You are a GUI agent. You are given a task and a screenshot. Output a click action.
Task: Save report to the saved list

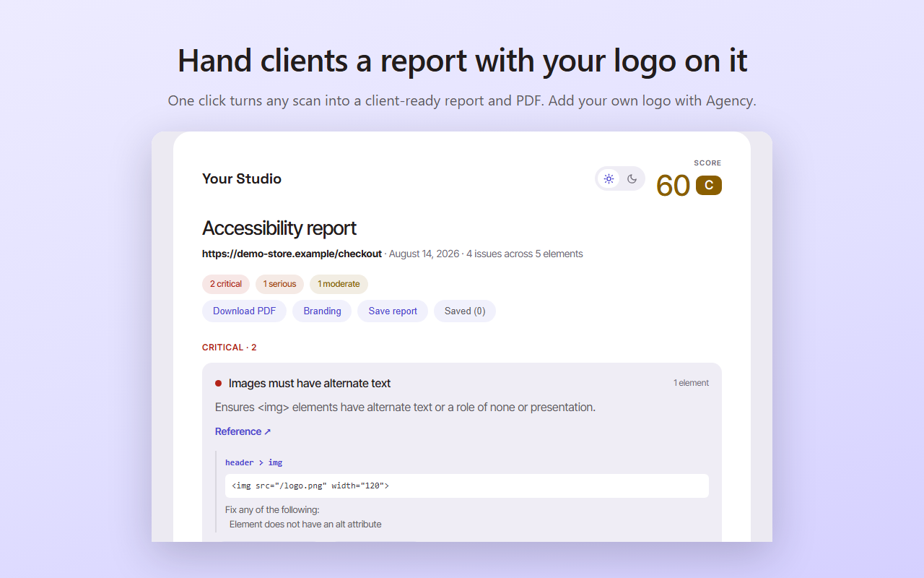coord(393,311)
